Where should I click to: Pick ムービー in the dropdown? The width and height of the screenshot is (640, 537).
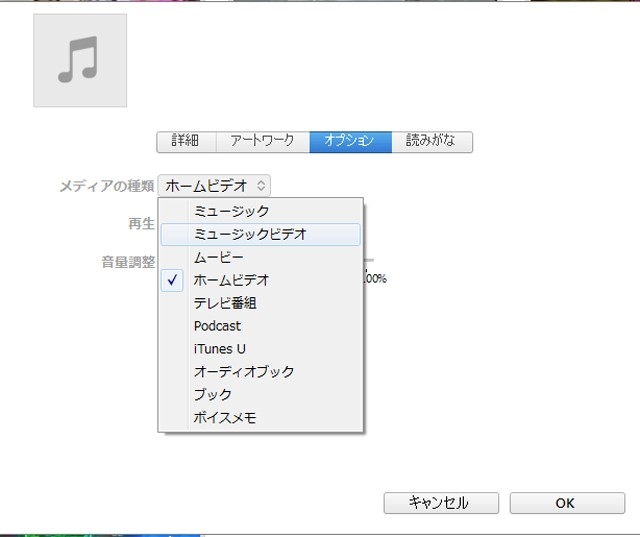tap(218, 258)
